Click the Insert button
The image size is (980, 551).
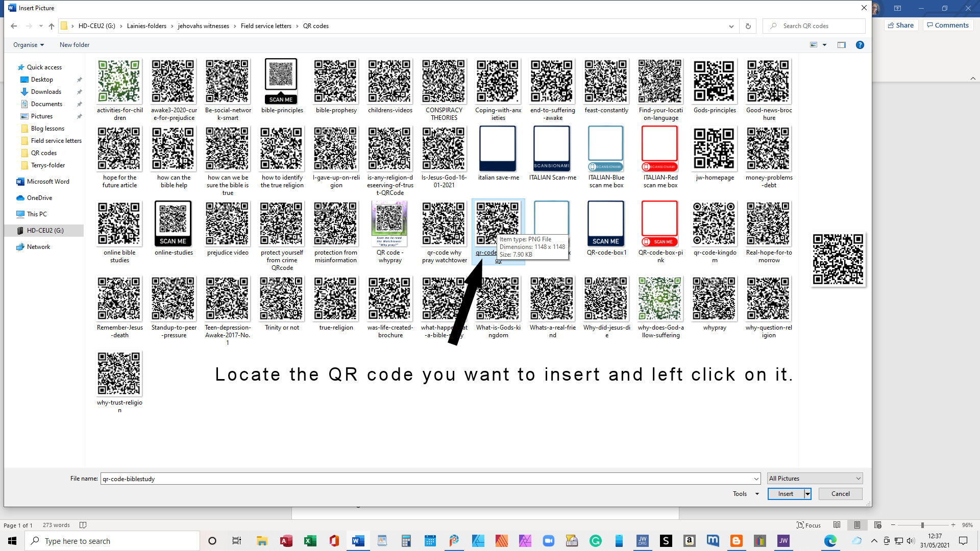(x=786, y=494)
